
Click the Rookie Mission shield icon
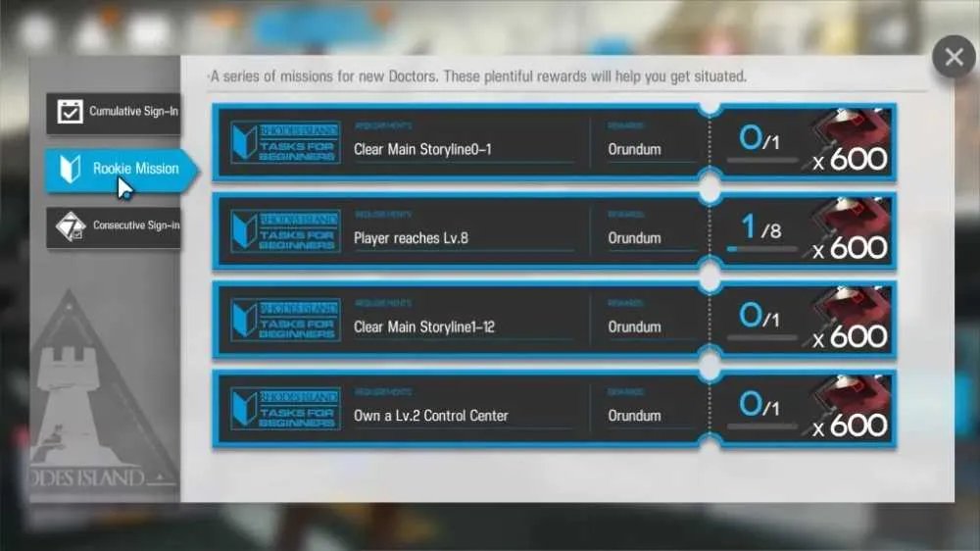click(x=70, y=169)
